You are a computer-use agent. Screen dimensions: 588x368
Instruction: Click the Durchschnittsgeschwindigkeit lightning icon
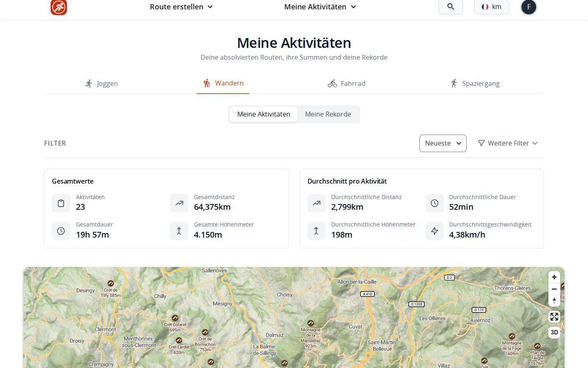pyautogui.click(x=434, y=231)
